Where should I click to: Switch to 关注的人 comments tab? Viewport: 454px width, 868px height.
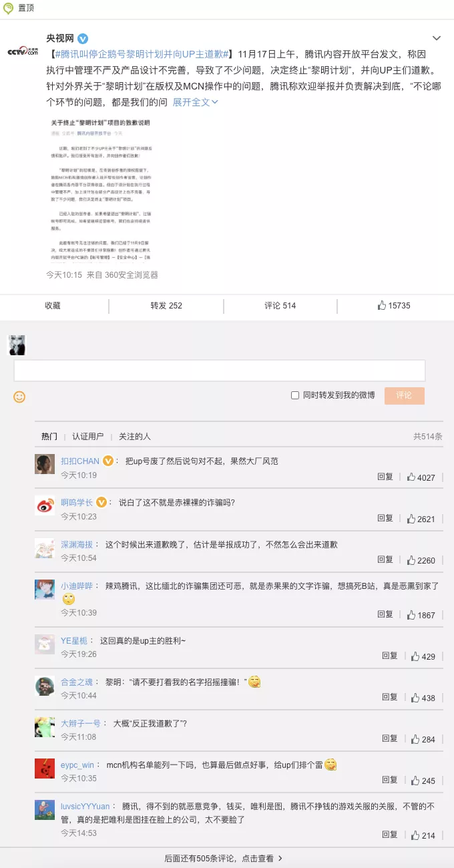[135, 436]
